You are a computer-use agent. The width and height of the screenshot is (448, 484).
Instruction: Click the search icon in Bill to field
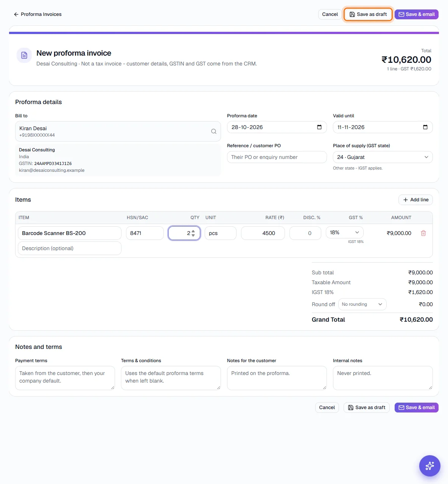[x=214, y=131]
